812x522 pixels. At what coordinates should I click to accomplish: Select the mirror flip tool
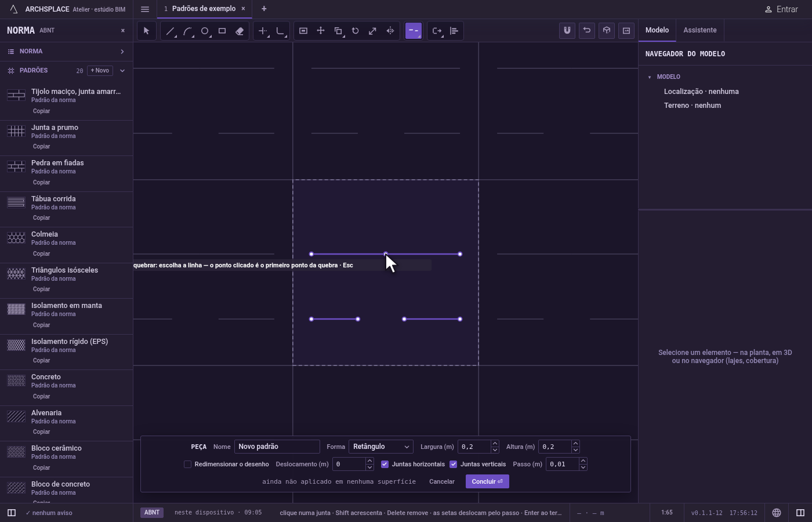[390, 31]
